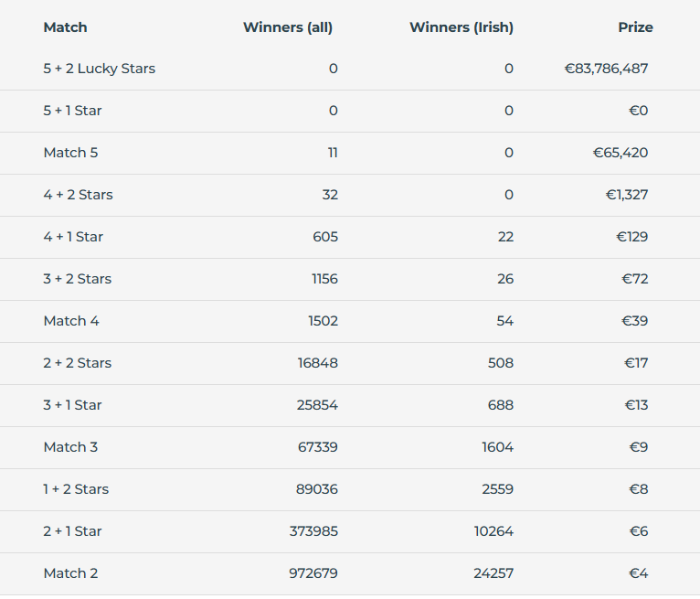
Task: Click the Match 5 row label
Action: [70, 153]
